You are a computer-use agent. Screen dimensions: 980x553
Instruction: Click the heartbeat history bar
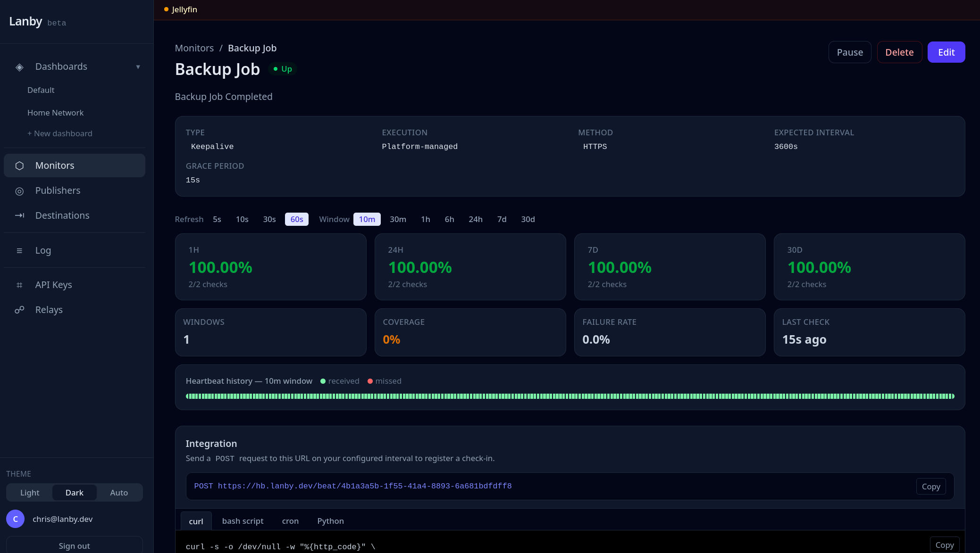click(x=570, y=396)
